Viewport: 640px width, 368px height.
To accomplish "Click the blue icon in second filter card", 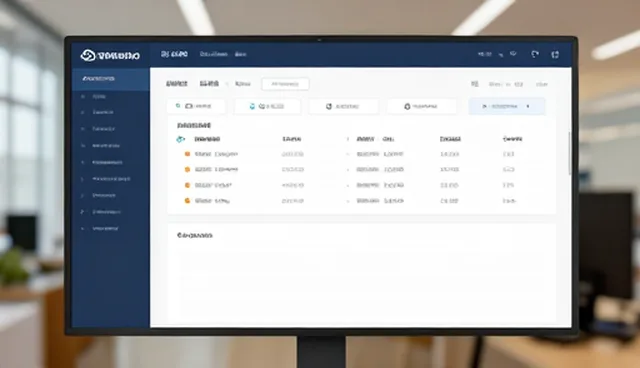I will coord(252,106).
